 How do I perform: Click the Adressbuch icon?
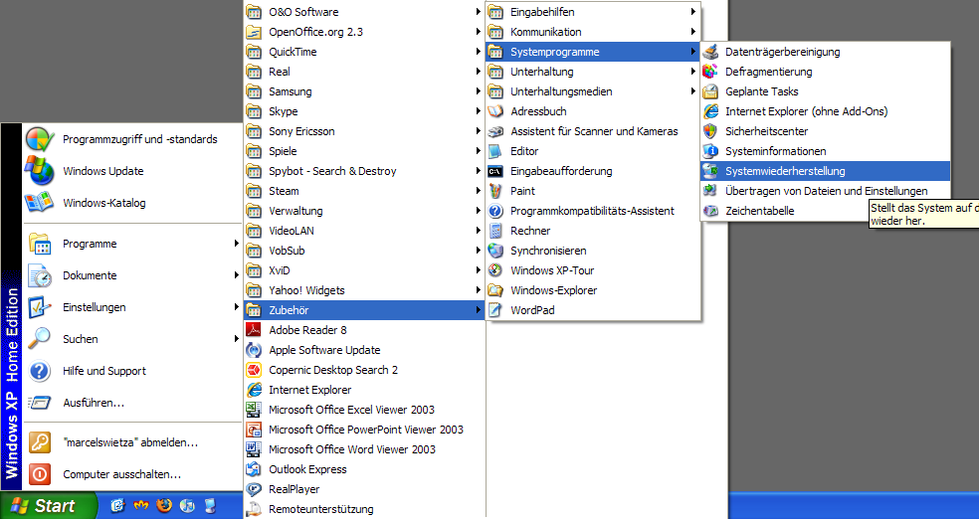point(495,111)
